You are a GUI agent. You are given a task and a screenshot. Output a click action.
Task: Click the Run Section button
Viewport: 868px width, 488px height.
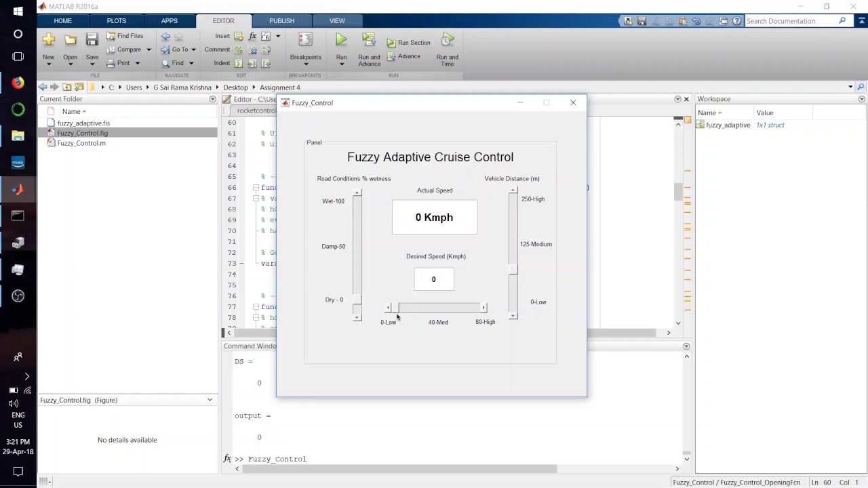point(409,42)
